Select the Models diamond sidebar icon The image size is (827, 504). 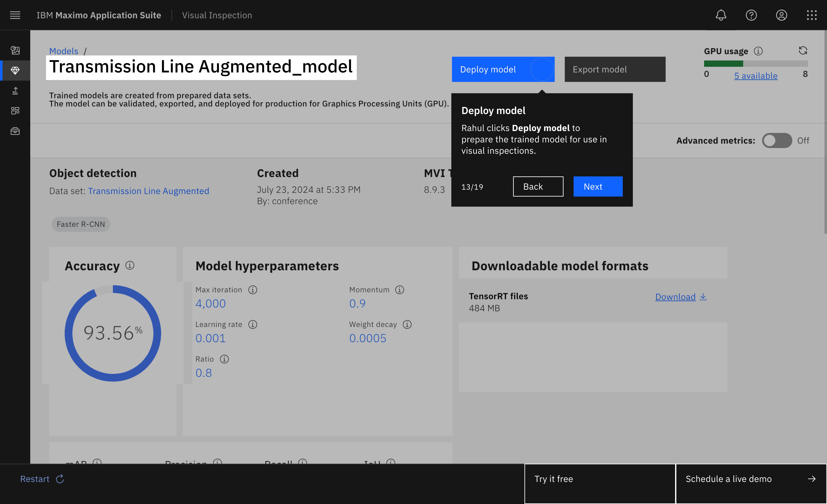pos(15,70)
